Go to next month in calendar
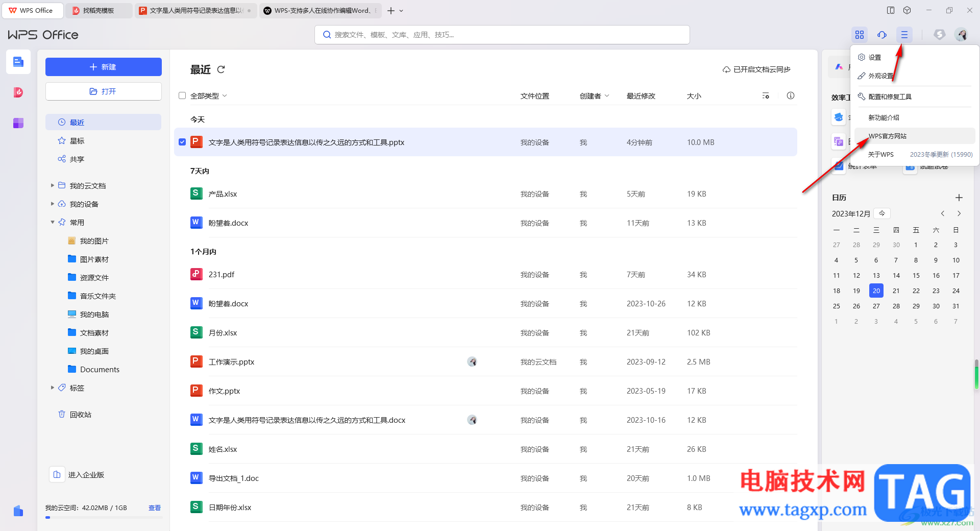 point(959,213)
